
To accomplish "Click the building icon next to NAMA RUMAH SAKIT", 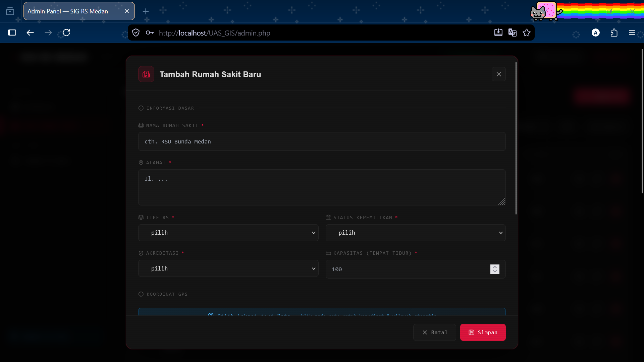I will (x=141, y=125).
